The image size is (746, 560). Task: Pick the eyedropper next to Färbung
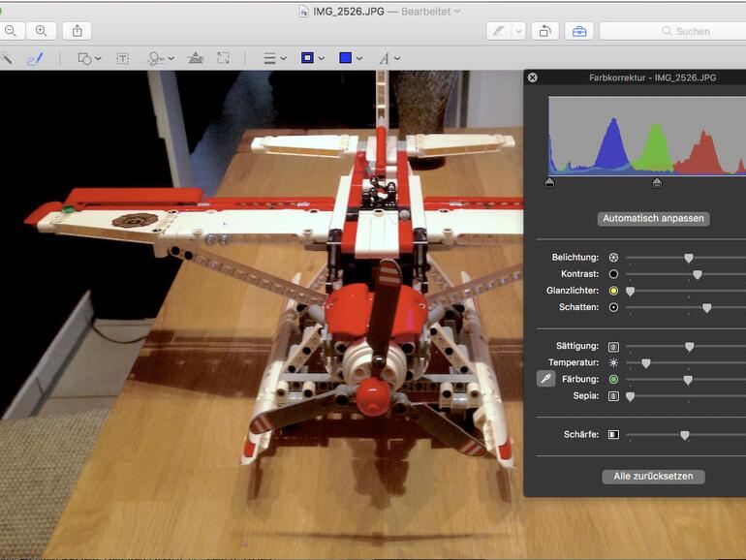546,379
